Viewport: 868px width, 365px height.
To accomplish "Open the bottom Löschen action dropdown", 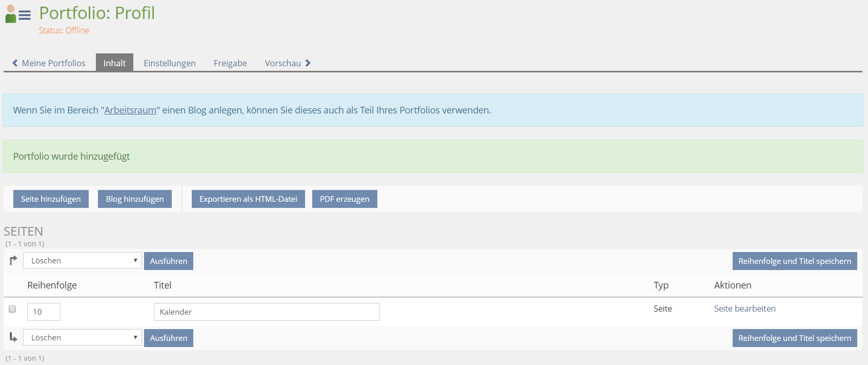I will point(83,337).
